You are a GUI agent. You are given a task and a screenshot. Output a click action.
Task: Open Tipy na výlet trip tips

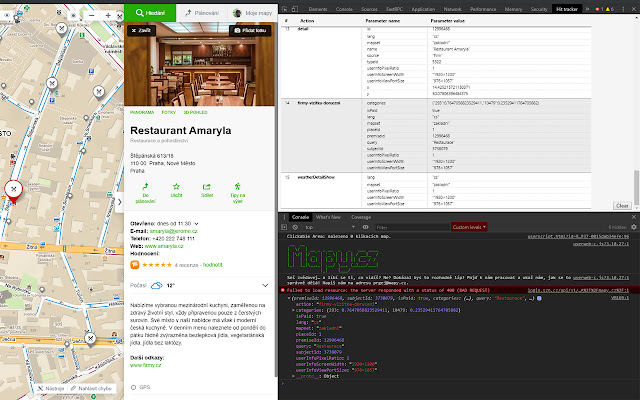coord(238,193)
